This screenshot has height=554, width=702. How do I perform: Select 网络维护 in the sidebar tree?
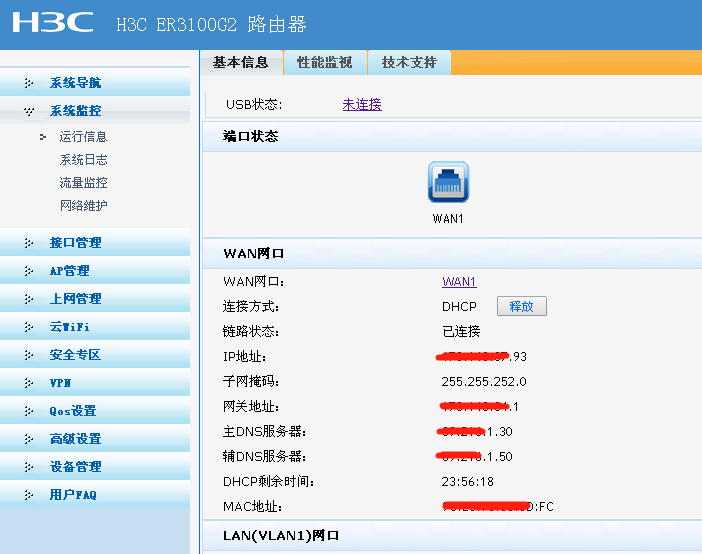[83, 206]
